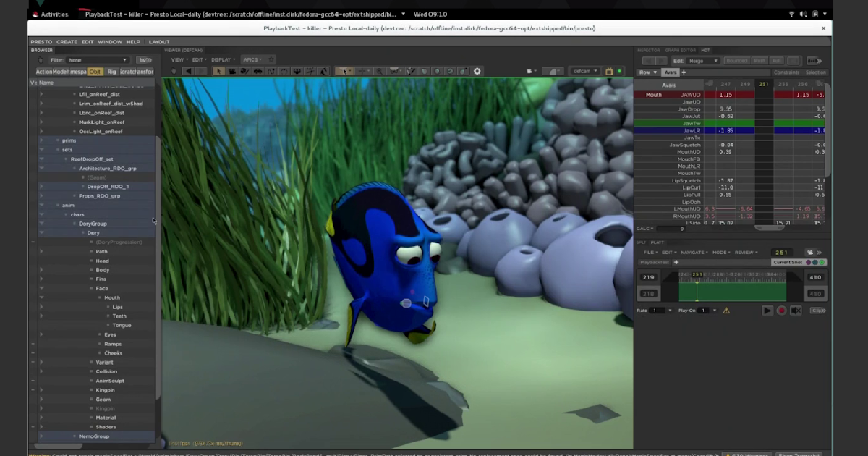Click the Bounded button in the HOT panel

(736, 61)
